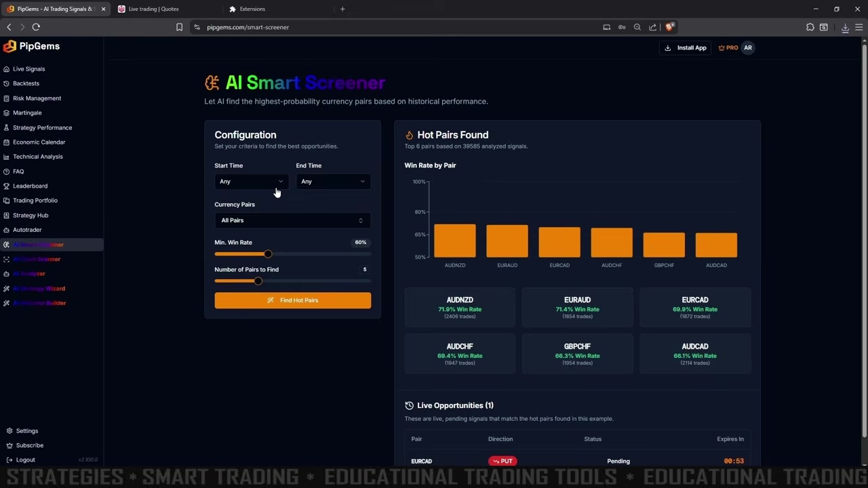Click the AI Strategy Wizard wand icon
This screenshot has height=488, width=868.
(6, 289)
